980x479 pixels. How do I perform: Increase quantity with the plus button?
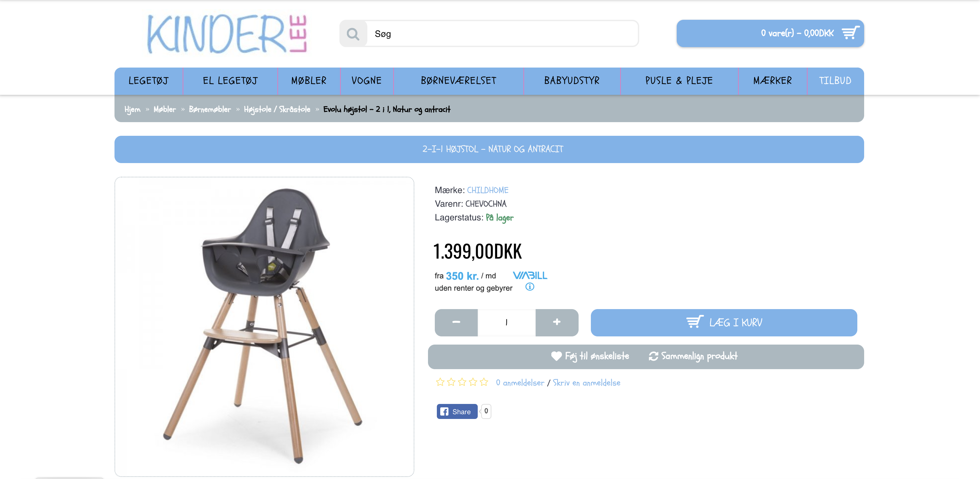click(557, 322)
